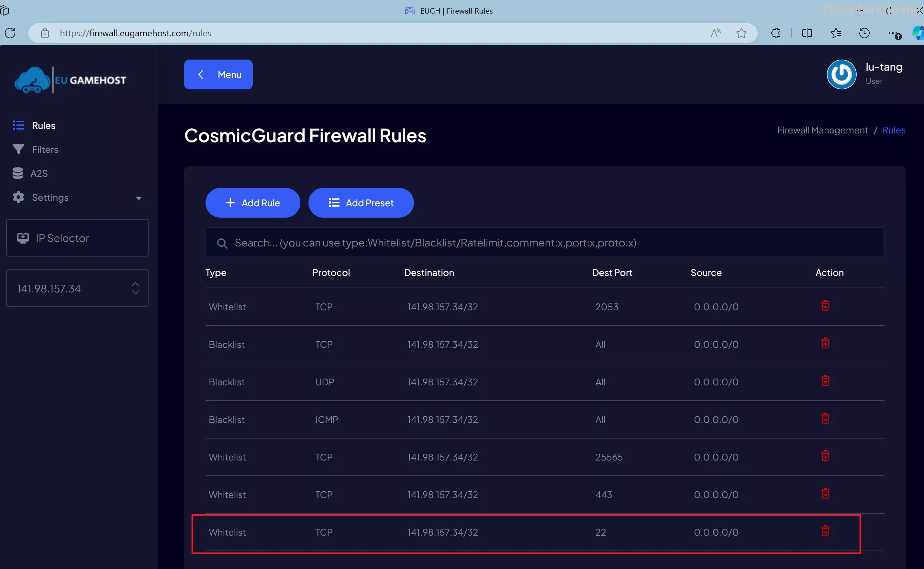The image size is (924, 569).
Task: Click the Add Rule button
Action: [x=253, y=203]
